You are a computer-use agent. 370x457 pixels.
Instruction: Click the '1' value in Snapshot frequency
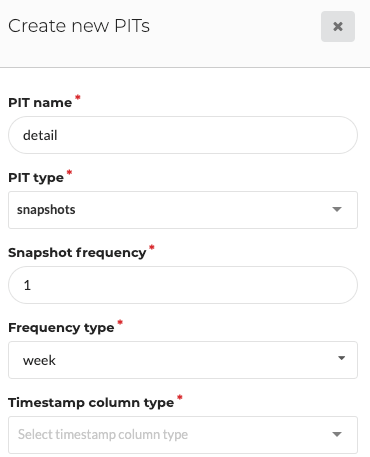click(x=27, y=285)
